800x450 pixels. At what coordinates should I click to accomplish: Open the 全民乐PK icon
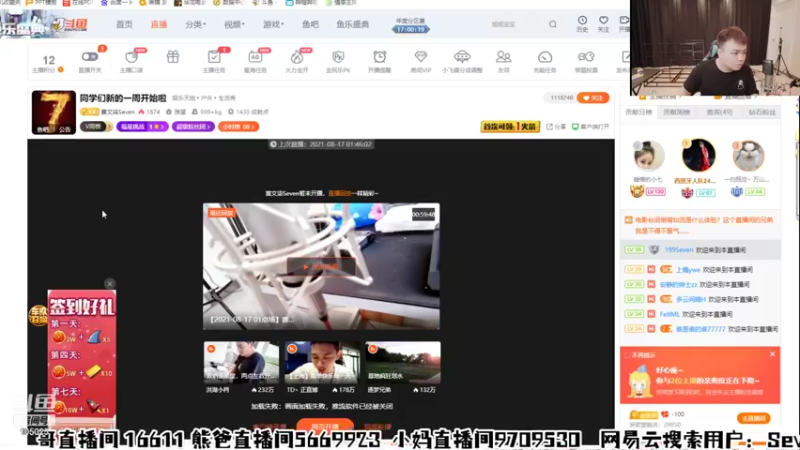pos(338,57)
